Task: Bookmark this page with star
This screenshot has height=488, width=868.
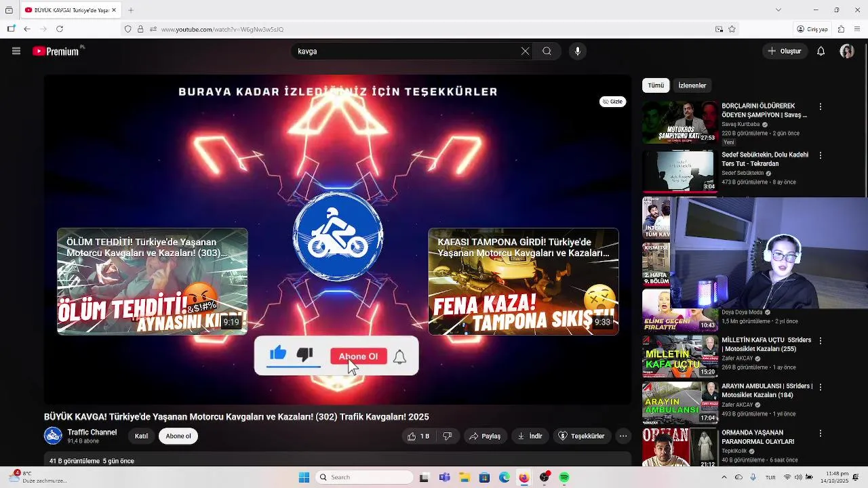Action: [732, 29]
